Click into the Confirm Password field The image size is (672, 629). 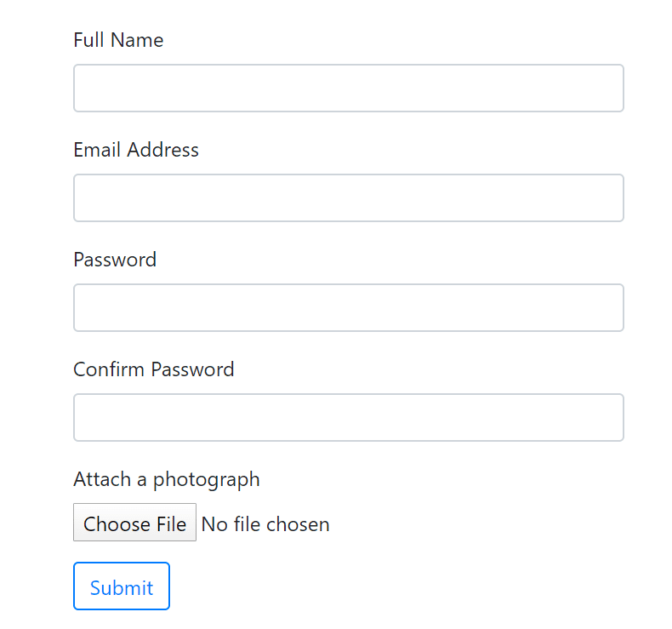[348, 417]
